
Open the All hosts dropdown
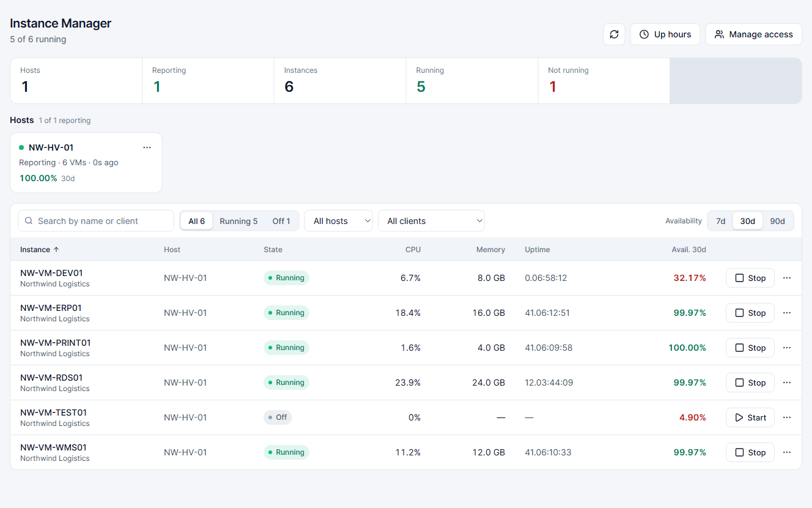339,221
